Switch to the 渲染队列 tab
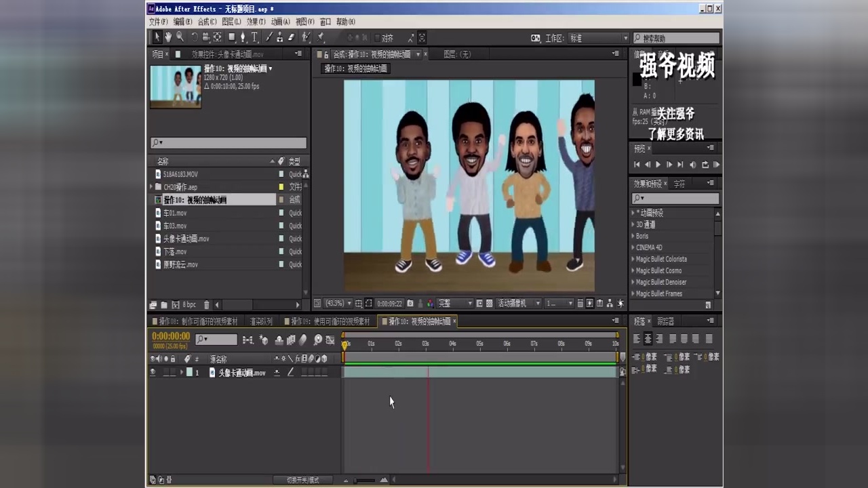The image size is (868, 488). point(261,321)
